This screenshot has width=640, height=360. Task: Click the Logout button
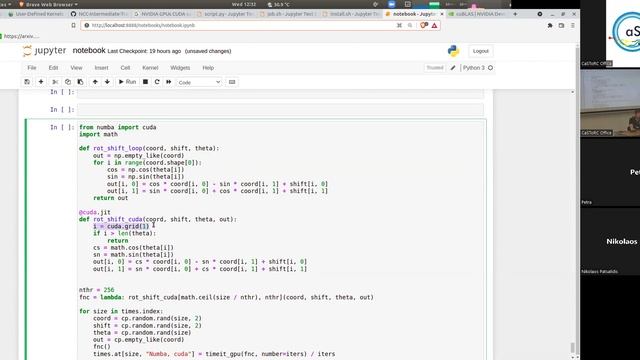tap(480, 51)
